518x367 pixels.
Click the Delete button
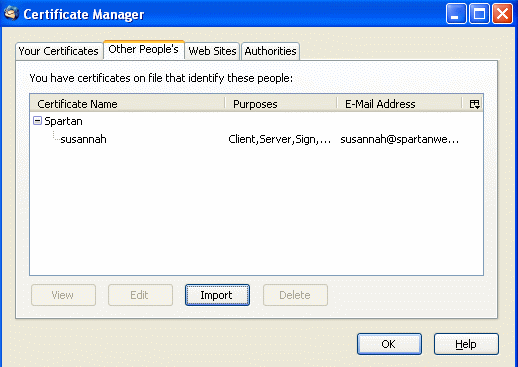295,295
